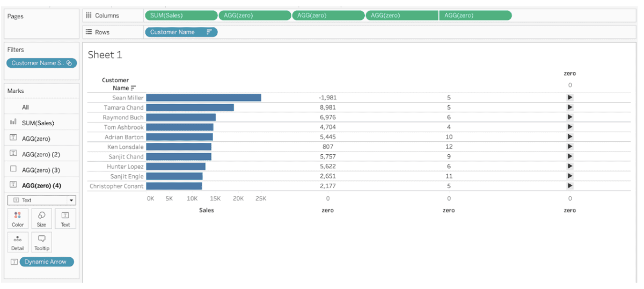Screen dimensions: 644x289
Task: Click the arrow mark in Adrian Barton row
Action: [570, 137]
